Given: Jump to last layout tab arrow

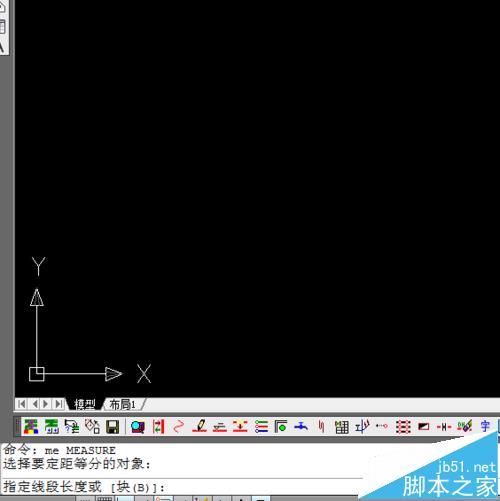Looking at the screenshot, I should tap(59, 404).
